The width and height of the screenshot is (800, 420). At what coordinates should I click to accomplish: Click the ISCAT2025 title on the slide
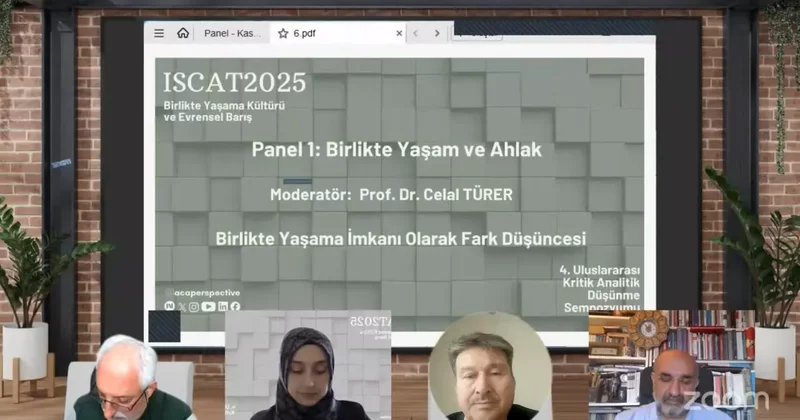point(234,83)
